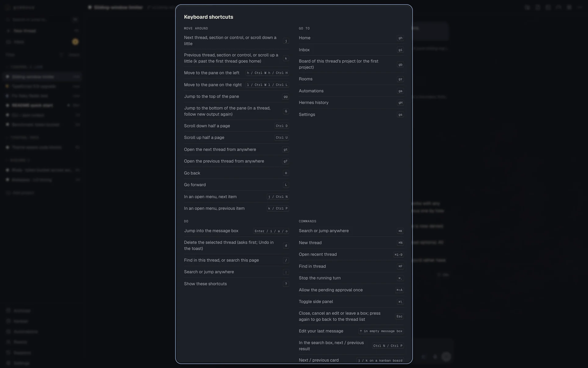Click "Jump to the top of the pane"
The image size is (588, 368).
[236, 97]
